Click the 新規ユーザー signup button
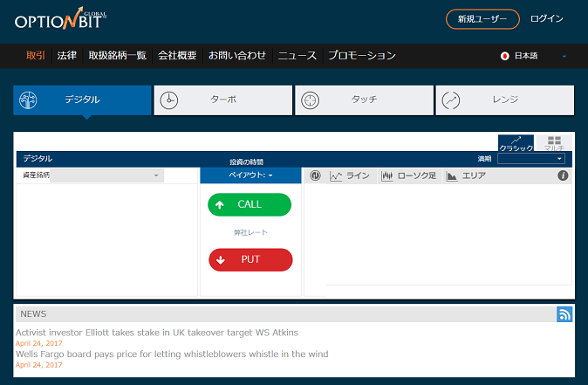Image resolution: width=588 pixels, height=385 pixels. 482,19
